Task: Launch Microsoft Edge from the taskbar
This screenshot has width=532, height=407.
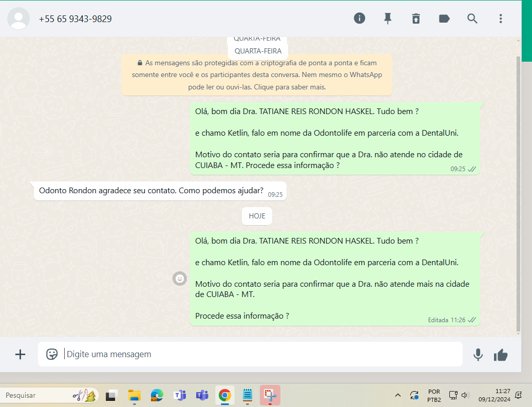Action: tap(157, 396)
